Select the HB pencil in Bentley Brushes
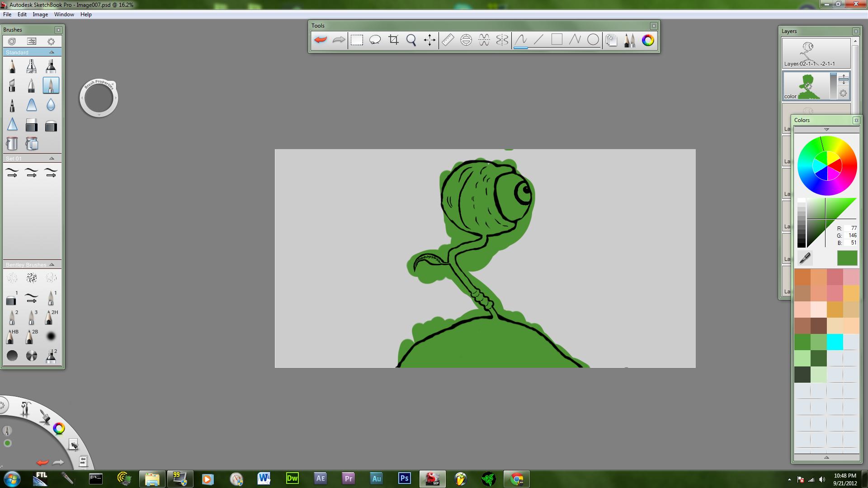868x488 pixels. 12,337
